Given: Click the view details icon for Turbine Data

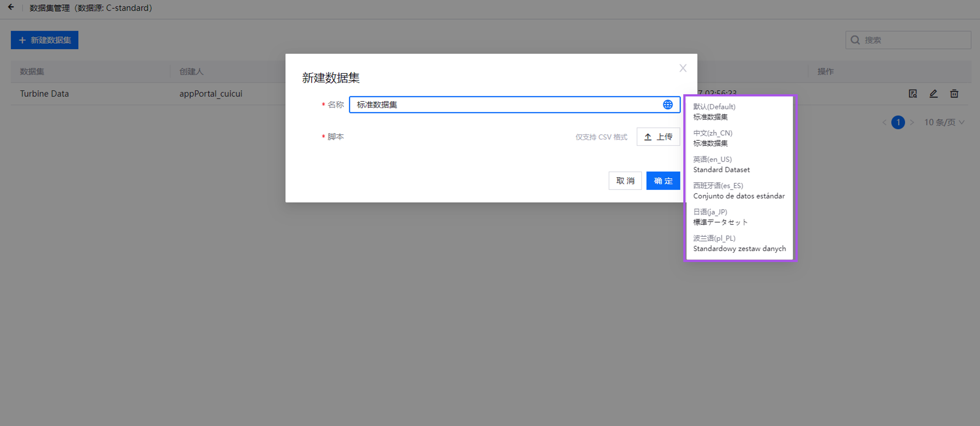Looking at the screenshot, I should [913, 94].
